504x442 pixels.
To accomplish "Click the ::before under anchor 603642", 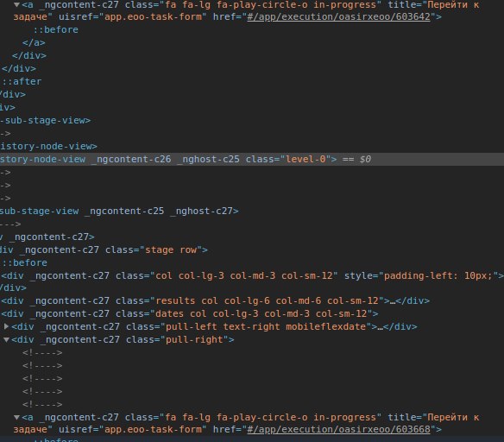I will (x=56, y=29).
